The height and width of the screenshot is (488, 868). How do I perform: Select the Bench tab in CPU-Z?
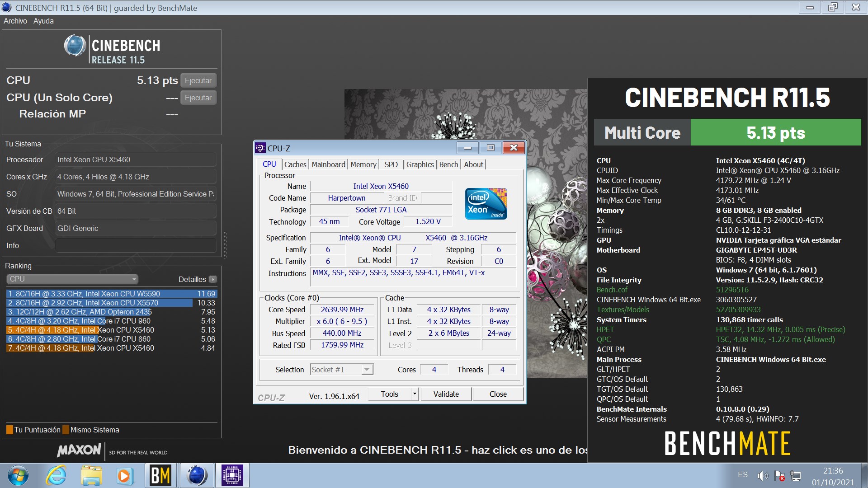pyautogui.click(x=448, y=164)
